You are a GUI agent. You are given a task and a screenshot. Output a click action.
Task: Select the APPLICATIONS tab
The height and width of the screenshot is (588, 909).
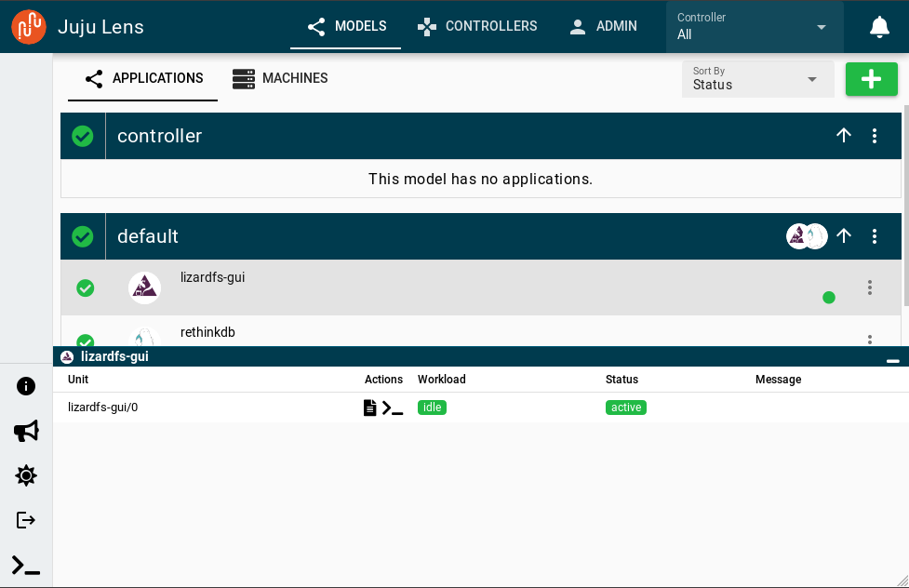point(143,78)
